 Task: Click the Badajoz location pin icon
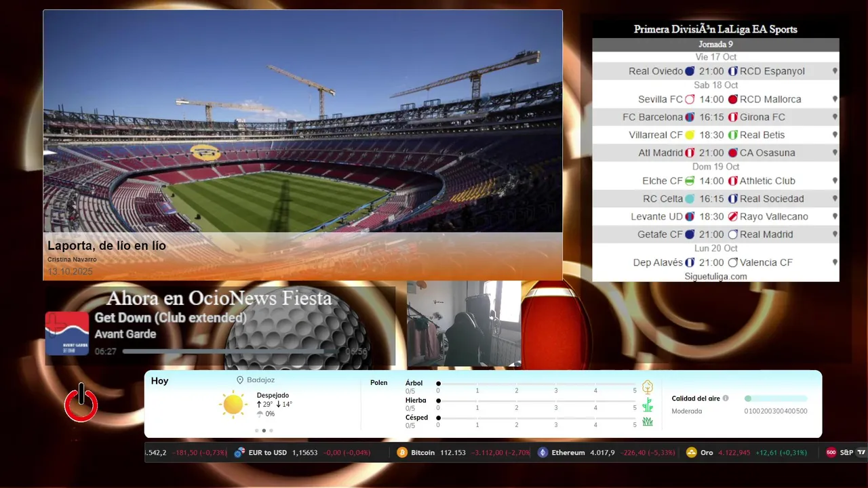(240, 380)
